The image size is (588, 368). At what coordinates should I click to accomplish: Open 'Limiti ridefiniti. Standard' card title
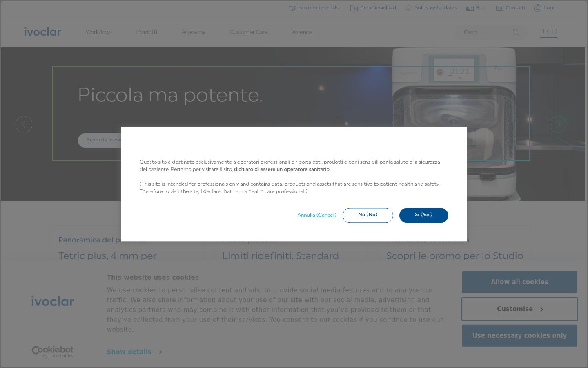pos(281,256)
